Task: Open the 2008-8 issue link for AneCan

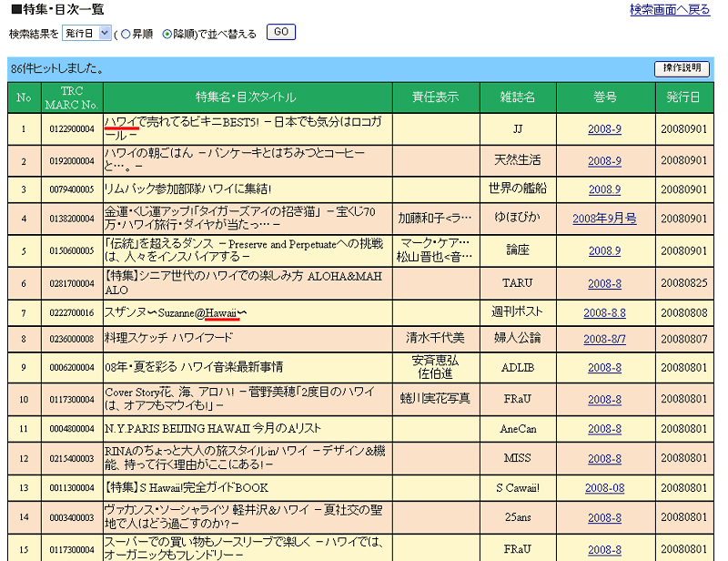Action: point(604,429)
